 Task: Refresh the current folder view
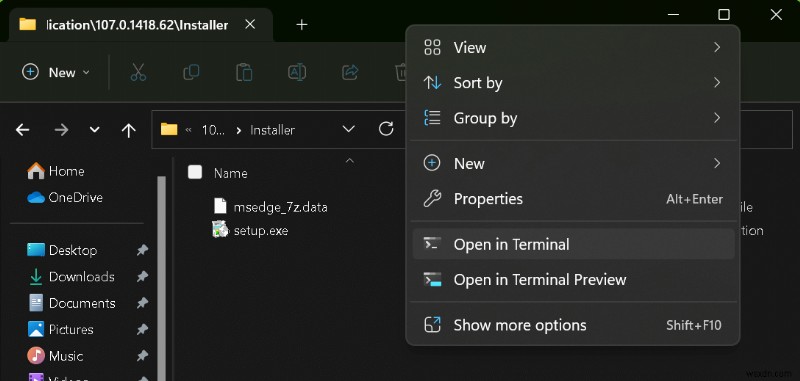coord(386,129)
